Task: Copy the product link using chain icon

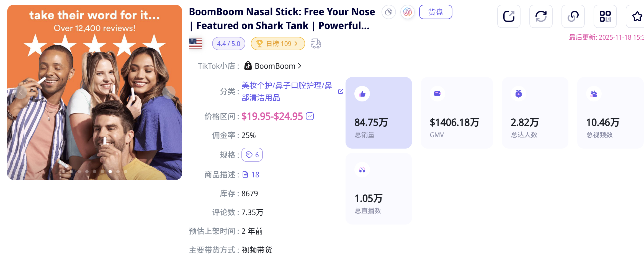Action: coord(573,17)
